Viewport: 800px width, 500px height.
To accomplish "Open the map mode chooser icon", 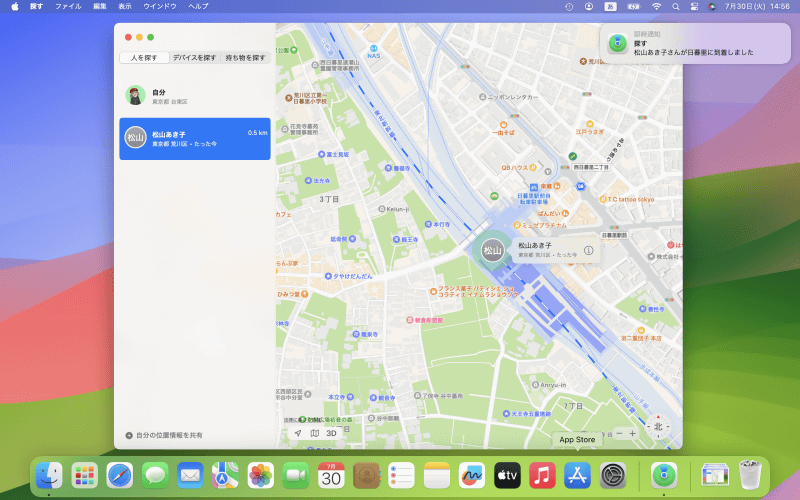I will coord(315,433).
